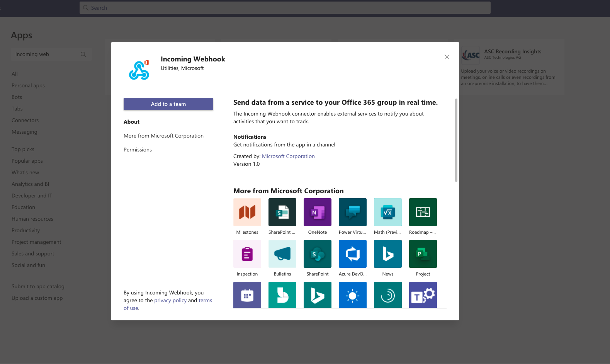The image size is (610, 364).
Task: Close the Incoming Webhook dialog
Action: tap(447, 57)
